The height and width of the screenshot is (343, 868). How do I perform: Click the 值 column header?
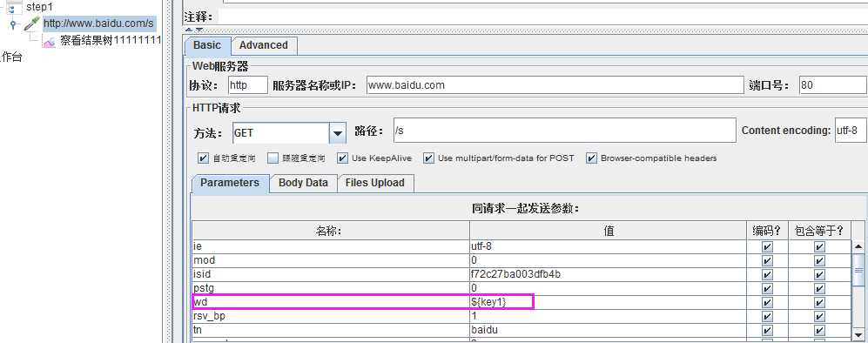coord(609,231)
